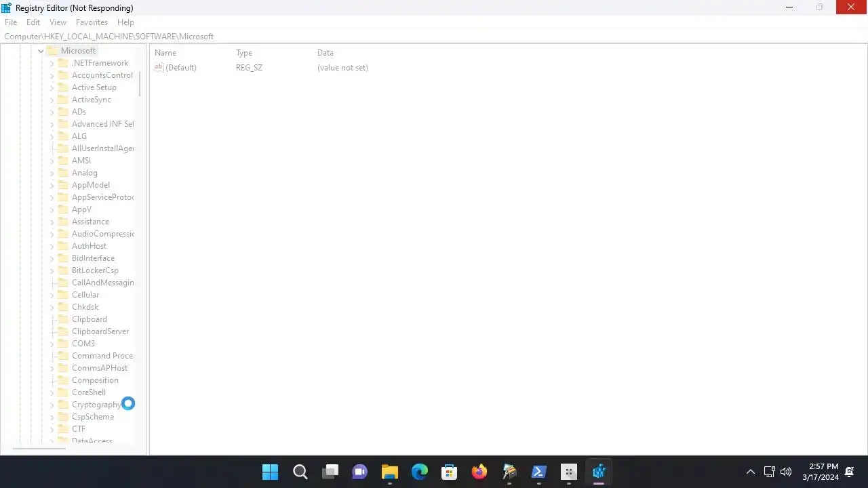Open the Help menu
868x488 pixels.
point(125,22)
